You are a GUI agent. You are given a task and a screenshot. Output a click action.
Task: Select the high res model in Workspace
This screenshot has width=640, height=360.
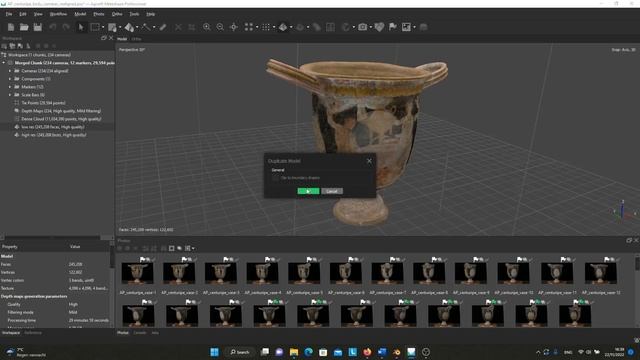[53, 135]
